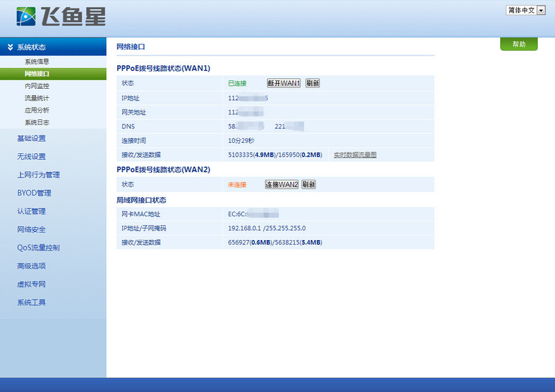This screenshot has height=392, width=555.
Task: Go to 流量统计 in sidebar
Action: (x=37, y=98)
